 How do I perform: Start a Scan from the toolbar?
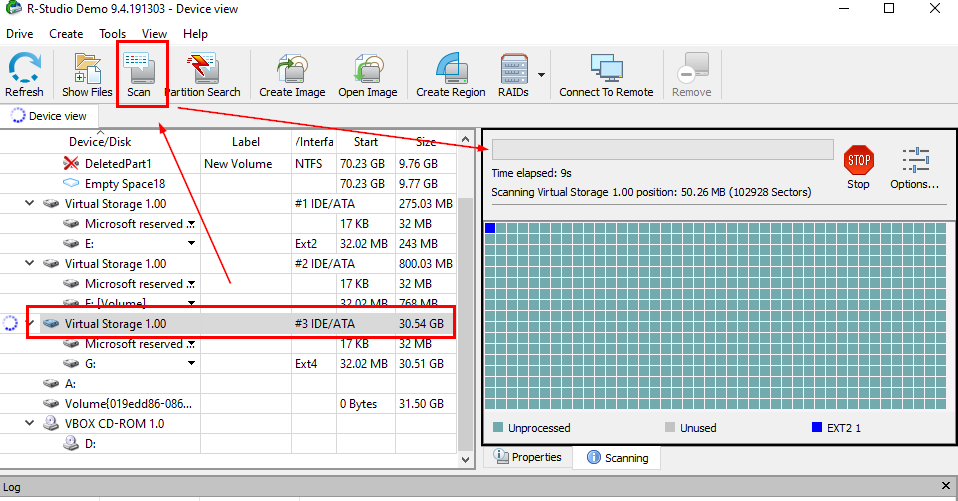tap(139, 76)
